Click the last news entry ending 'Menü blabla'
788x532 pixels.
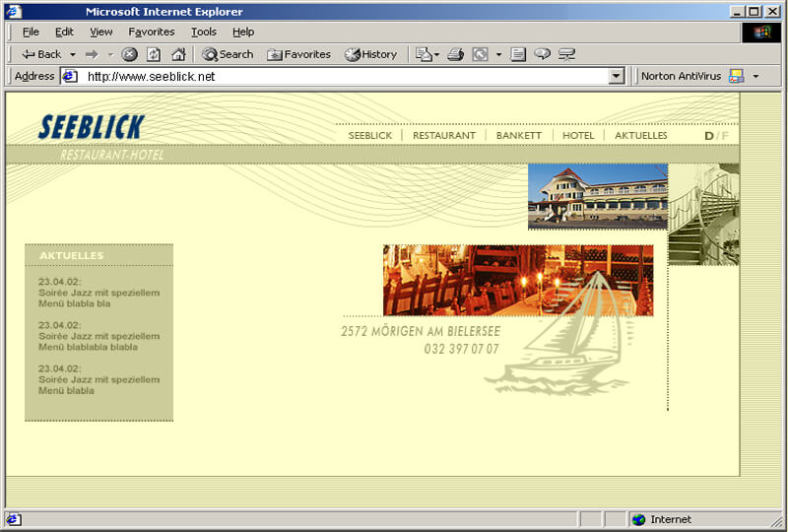pos(99,379)
